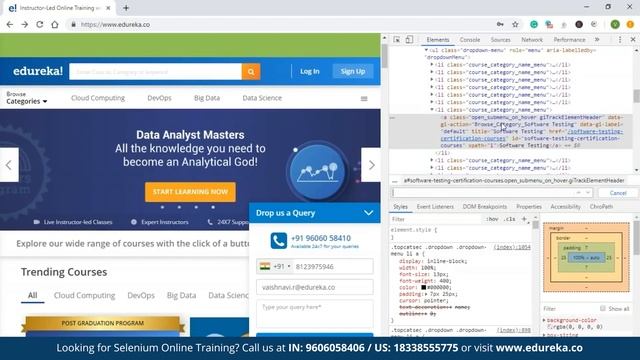
Task: Select the Accessibility pane tab
Action: pyautogui.click(x=565, y=207)
